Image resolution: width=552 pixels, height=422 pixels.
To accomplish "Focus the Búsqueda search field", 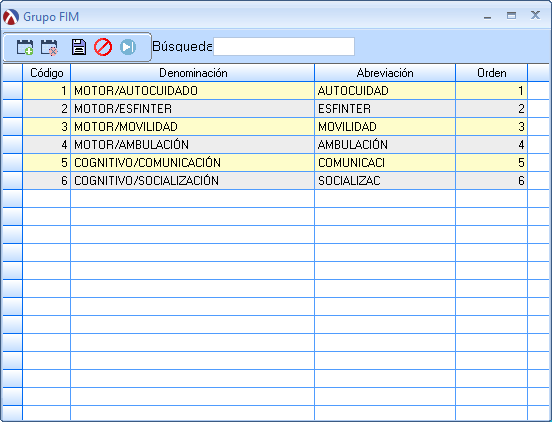I will click(284, 46).
